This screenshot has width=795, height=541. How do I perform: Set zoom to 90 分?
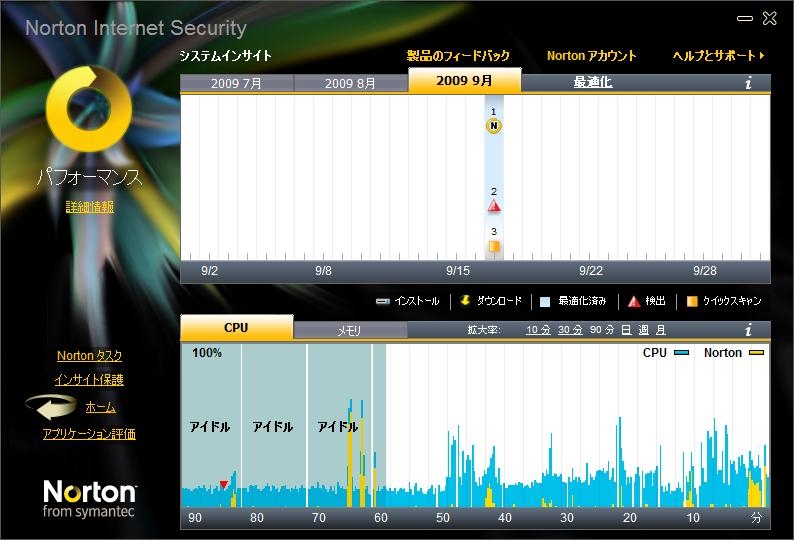(x=602, y=330)
